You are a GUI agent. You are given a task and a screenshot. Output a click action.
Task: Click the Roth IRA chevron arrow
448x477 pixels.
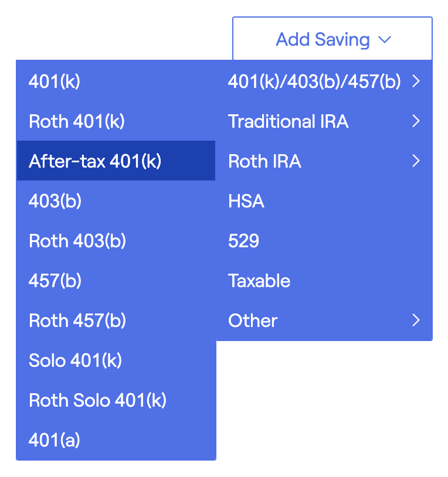tap(416, 161)
